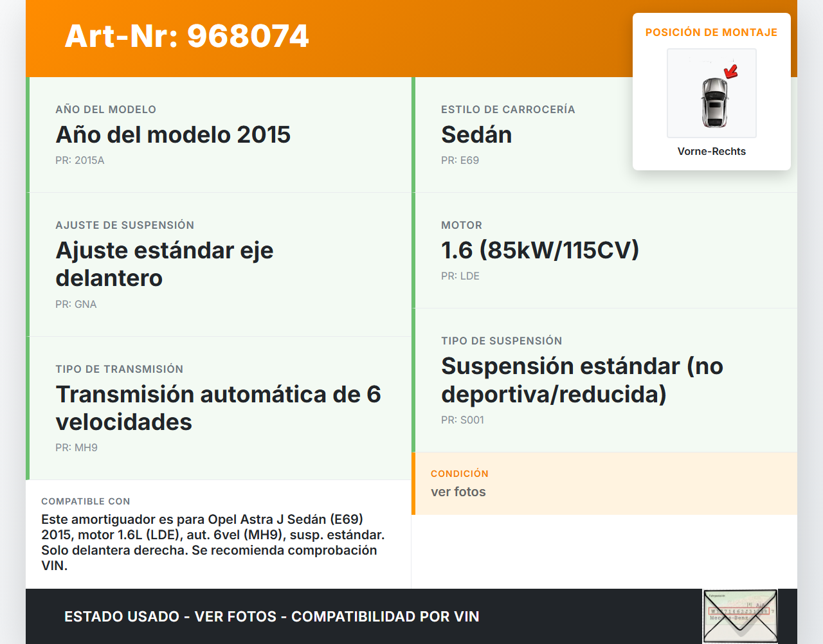The width and height of the screenshot is (823, 644).
Task: Select the Sedán body style value
Action: click(477, 134)
